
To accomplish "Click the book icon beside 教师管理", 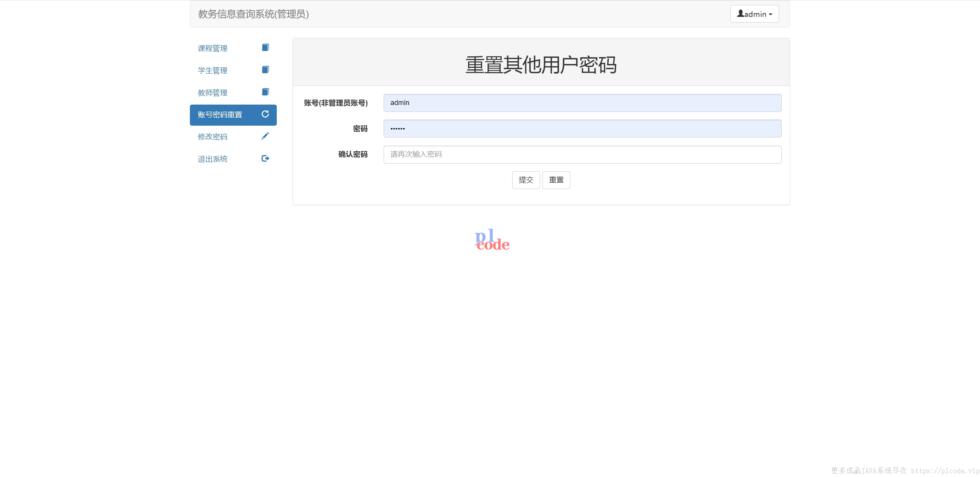I will (265, 92).
